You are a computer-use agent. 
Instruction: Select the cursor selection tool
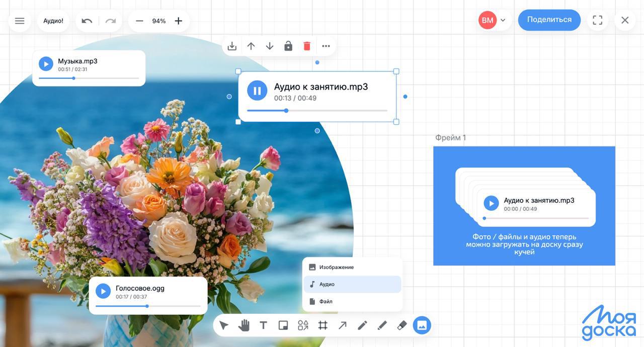coord(224,326)
